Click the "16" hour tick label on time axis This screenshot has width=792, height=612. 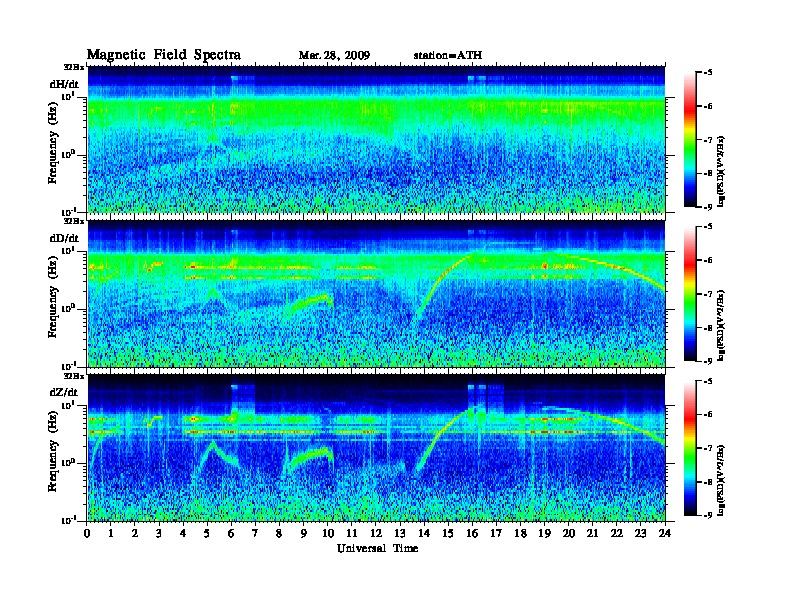coord(472,533)
